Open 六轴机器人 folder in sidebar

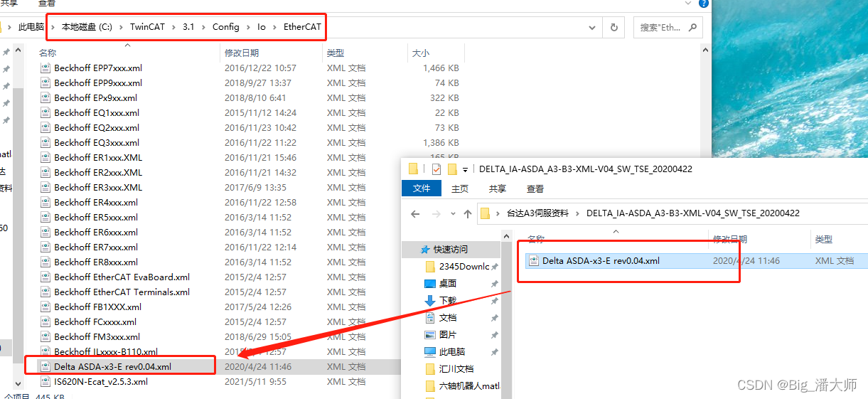(x=463, y=386)
